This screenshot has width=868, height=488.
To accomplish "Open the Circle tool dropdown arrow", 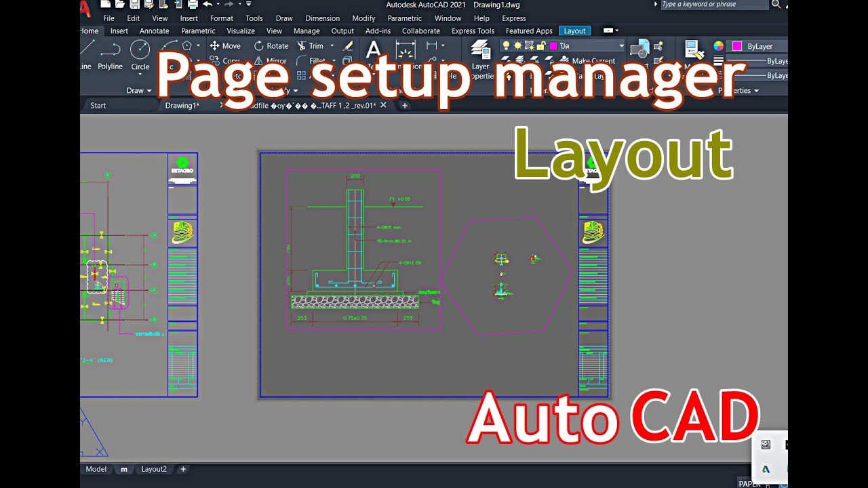I will click(x=140, y=74).
